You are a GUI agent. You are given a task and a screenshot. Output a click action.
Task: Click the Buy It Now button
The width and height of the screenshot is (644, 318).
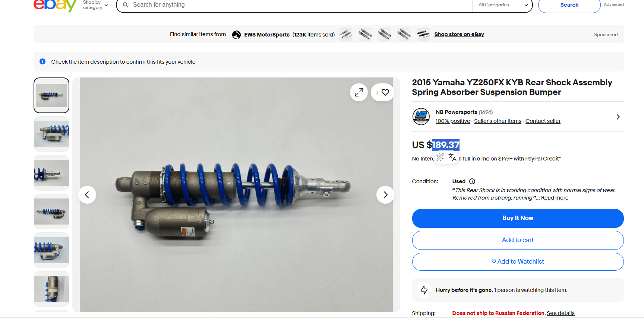click(518, 218)
